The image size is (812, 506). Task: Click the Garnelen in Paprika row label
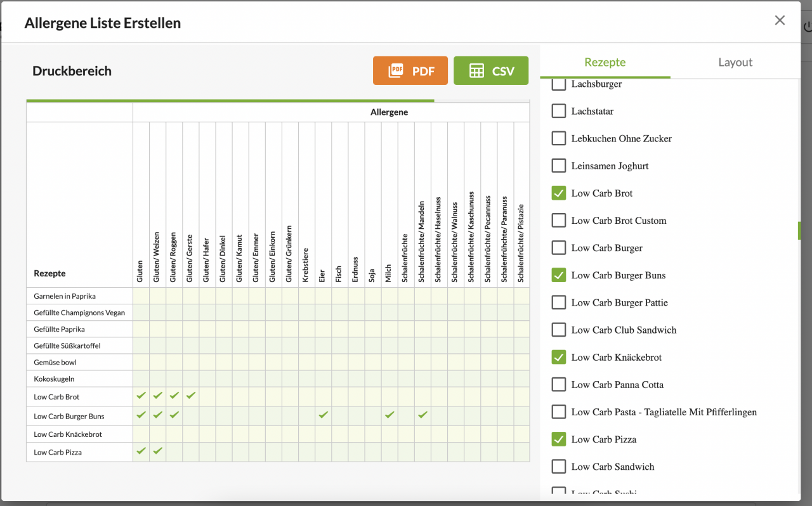(x=65, y=296)
